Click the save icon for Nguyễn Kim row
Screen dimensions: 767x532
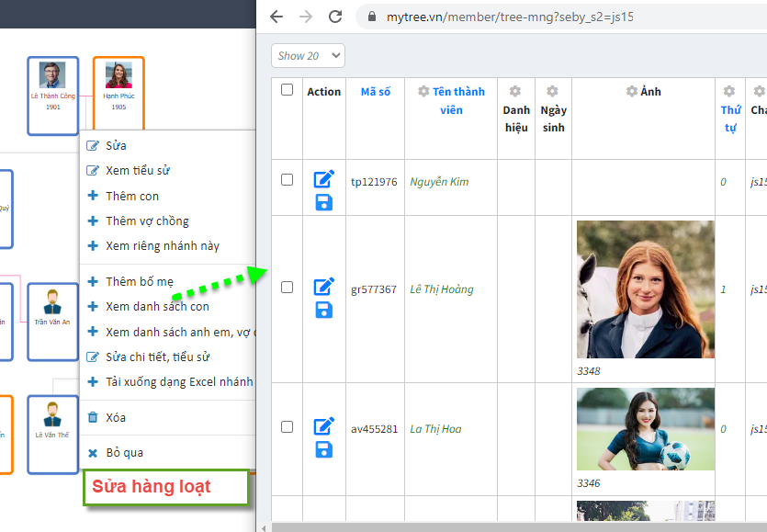point(323,201)
